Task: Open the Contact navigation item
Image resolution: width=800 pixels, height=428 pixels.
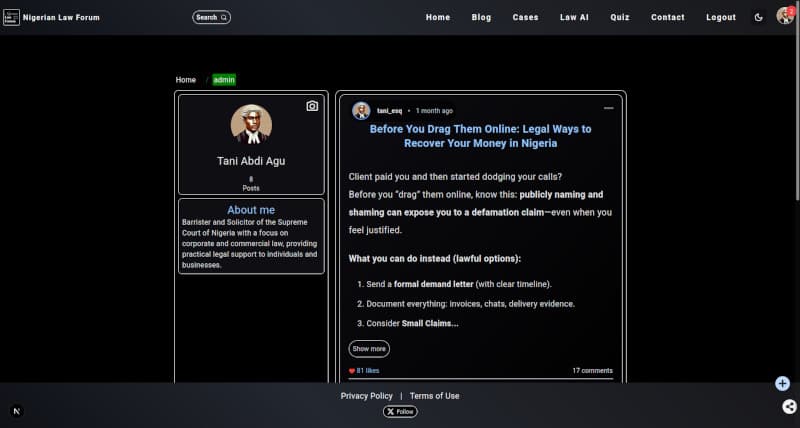Action: click(x=667, y=17)
